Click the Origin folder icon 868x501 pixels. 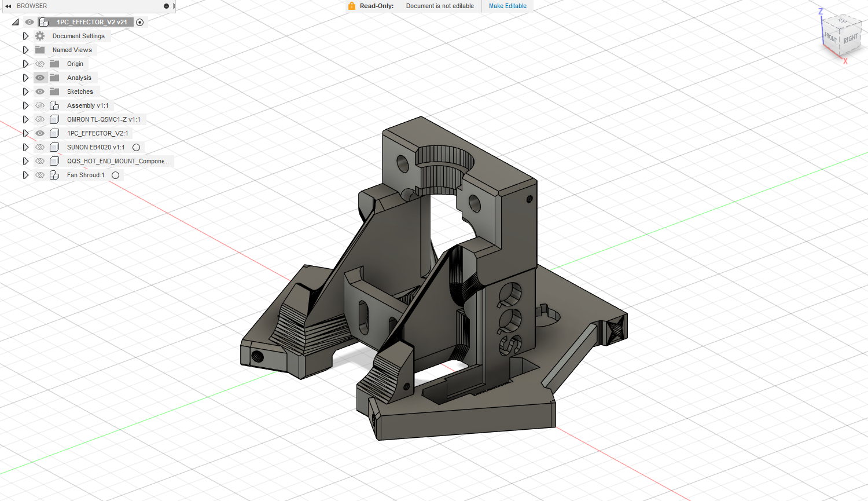point(54,64)
